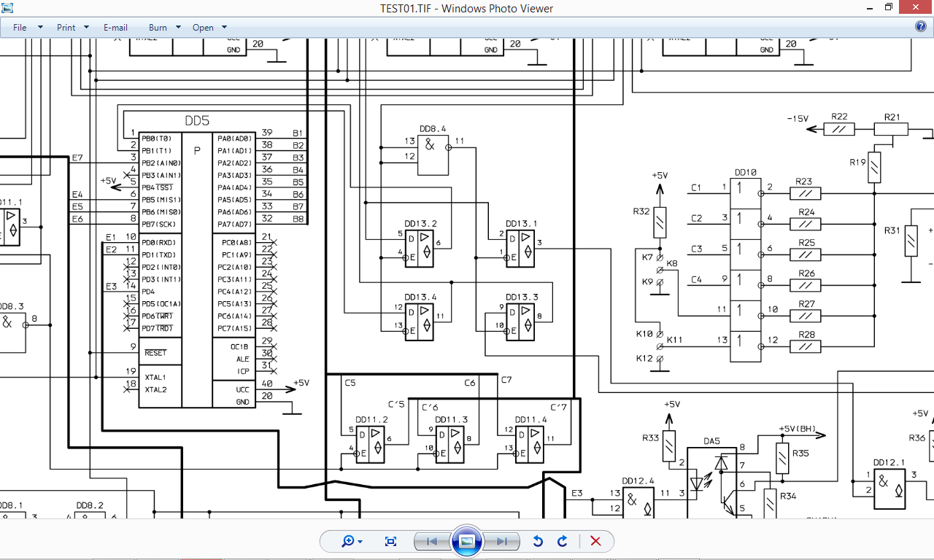This screenshot has width=934, height=560.
Task: Start the slideshow with the round center button
Action: tap(467, 541)
